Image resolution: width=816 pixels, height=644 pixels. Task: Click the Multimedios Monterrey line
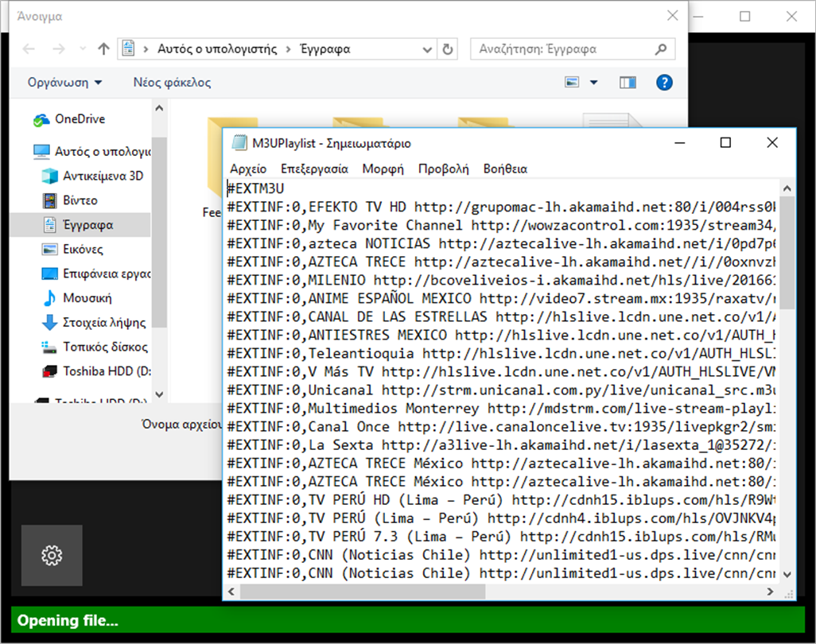point(501,409)
